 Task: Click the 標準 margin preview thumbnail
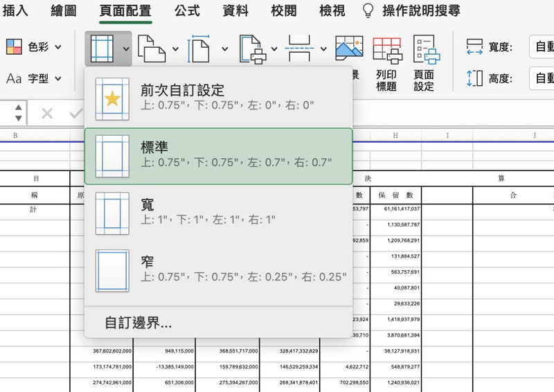[x=112, y=157]
